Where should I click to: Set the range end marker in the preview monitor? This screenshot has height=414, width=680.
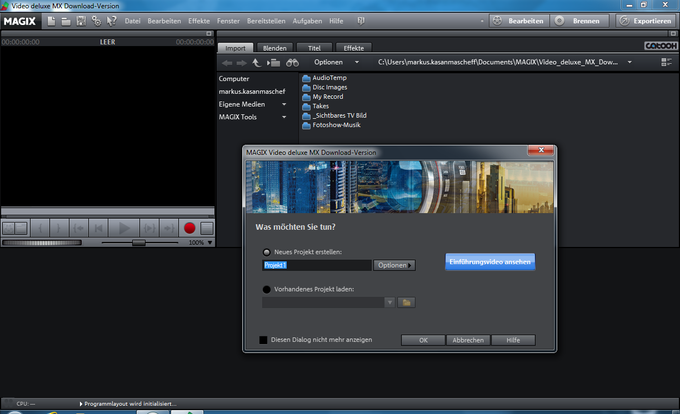[x=59, y=228]
